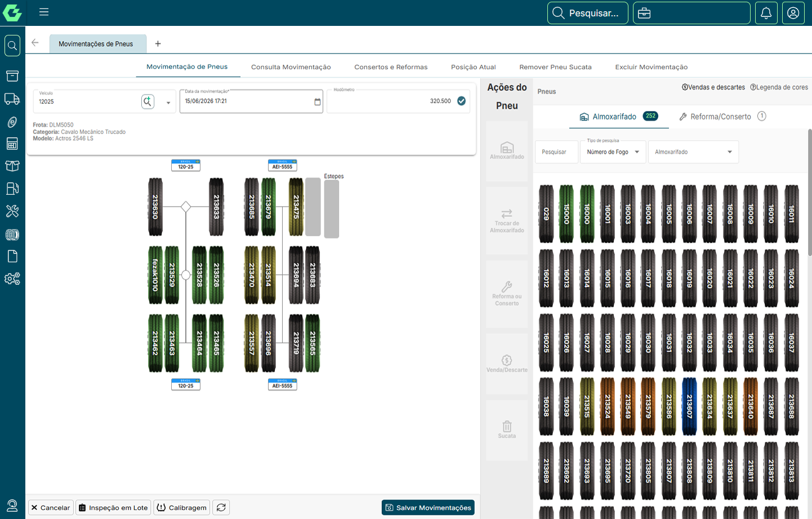The height and width of the screenshot is (519, 812).
Task: Click the Almoxarifado action in Ações do Pneu
Action: pyautogui.click(x=507, y=151)
